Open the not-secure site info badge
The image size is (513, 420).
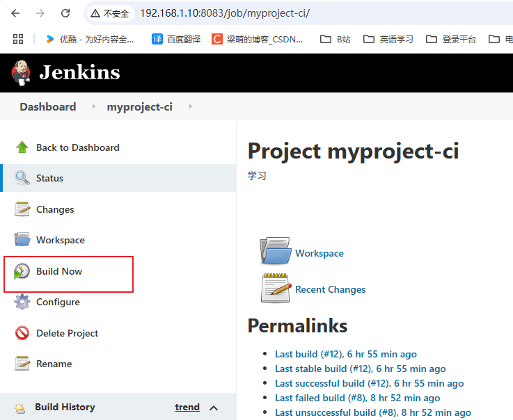pos(110,13)
